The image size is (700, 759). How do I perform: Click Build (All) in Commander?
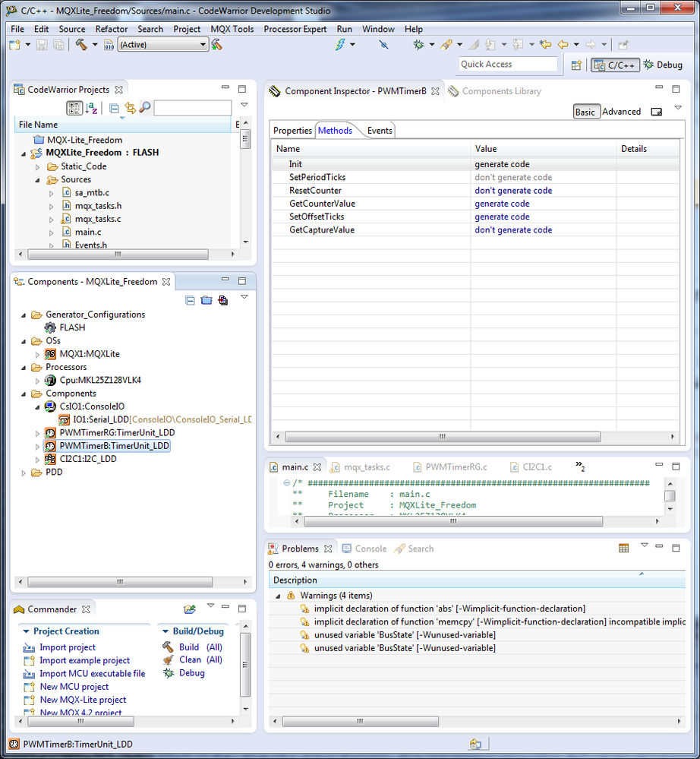pyautogui.click(x=200, y=647)
